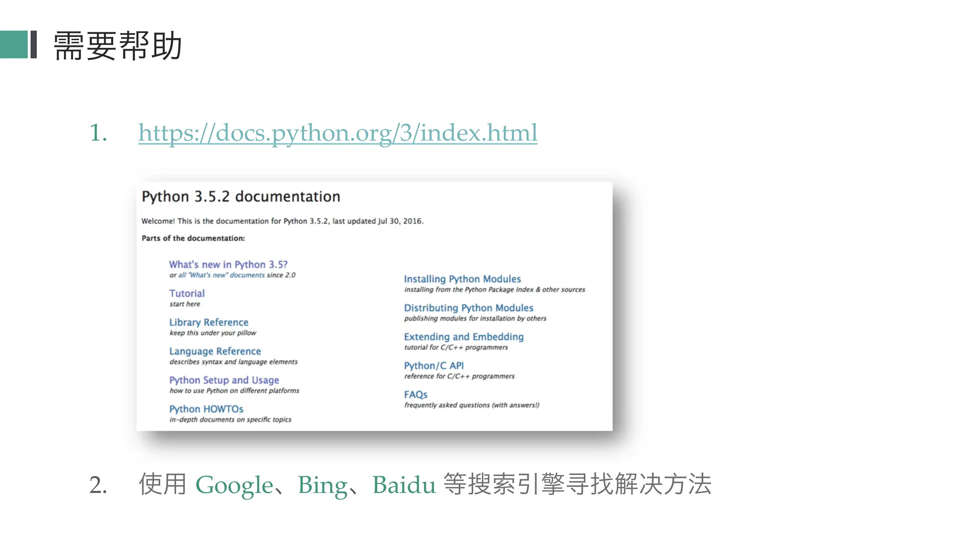This screenshot has height=551, width=980.
Task: Open the Python/C API link
Action: (434, 366)
